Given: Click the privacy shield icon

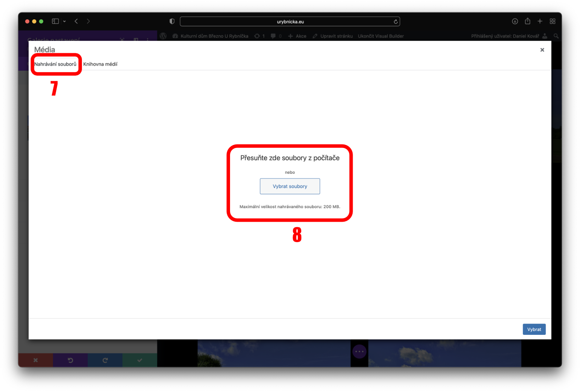Looking at the screenshot, I should tap(172, 21).
